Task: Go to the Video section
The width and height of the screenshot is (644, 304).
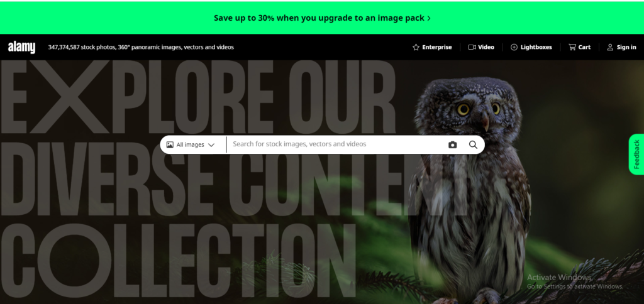Action: click(481, 47)
